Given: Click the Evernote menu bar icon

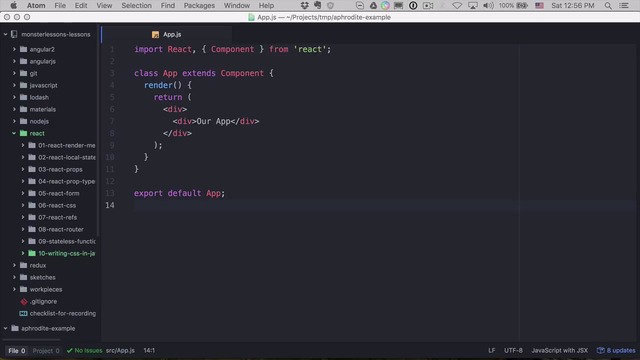Looking at the screenshot, I should tap(318, 5).
